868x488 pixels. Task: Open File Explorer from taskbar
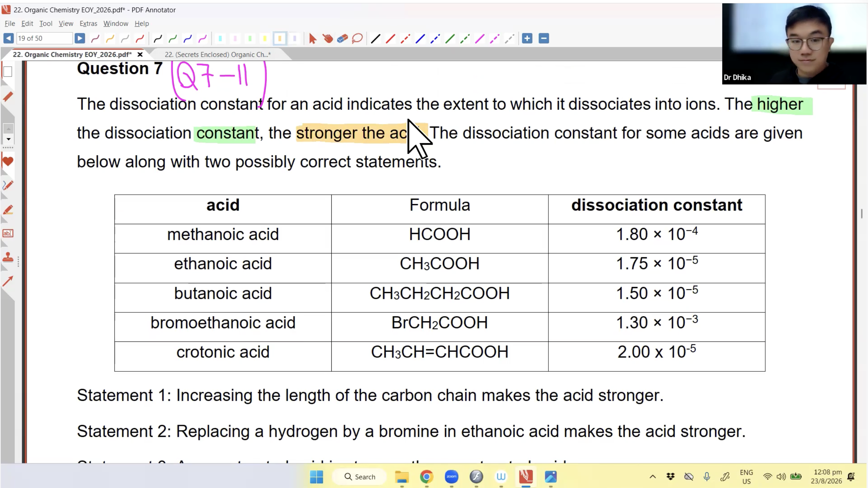[402, 477]
